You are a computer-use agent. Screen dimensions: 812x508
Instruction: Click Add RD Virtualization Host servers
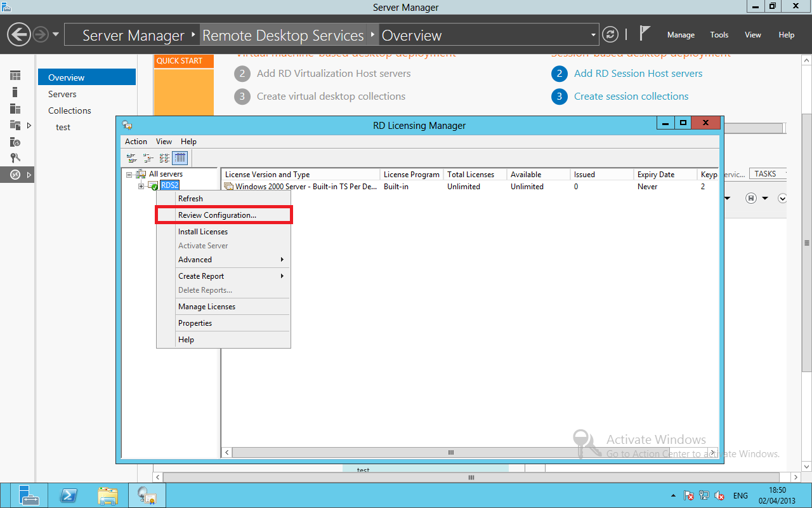334,74
